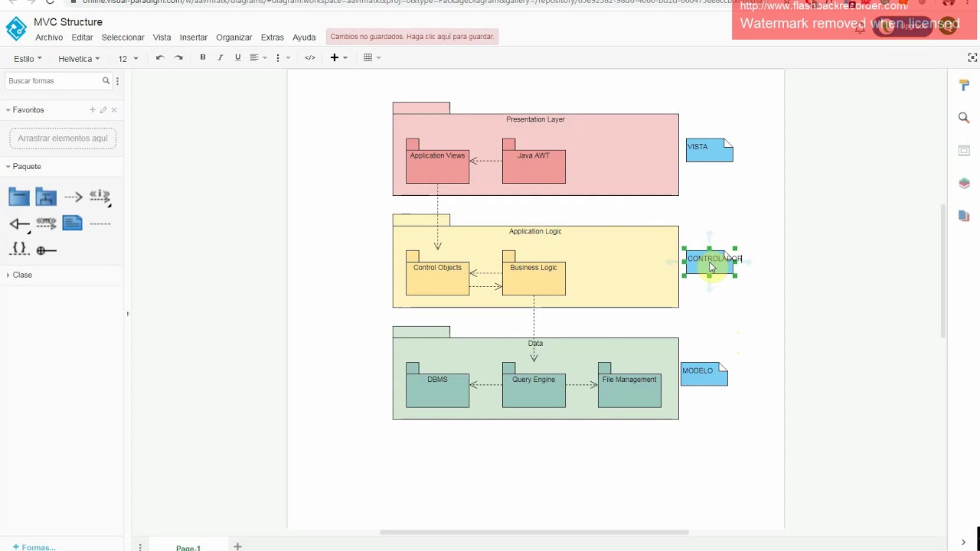The image size is (980, 551).
Task: Select the dashed Anchor line shape
Action: (100, 224)
